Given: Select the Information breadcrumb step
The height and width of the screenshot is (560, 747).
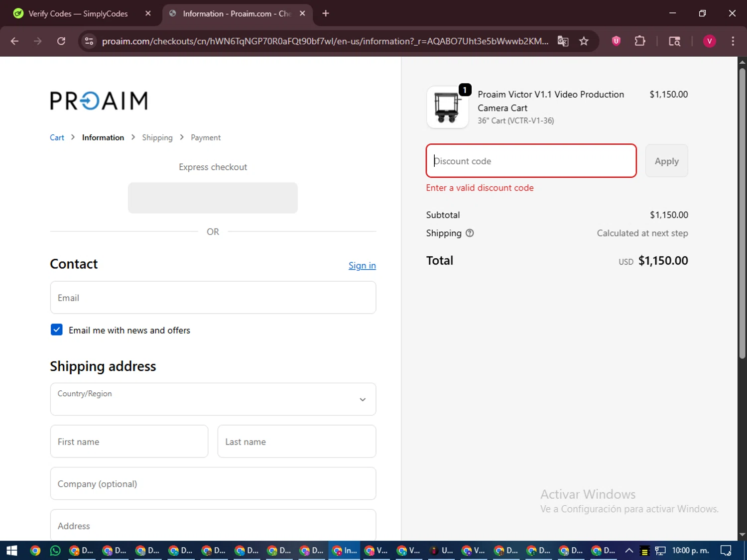Looking at the screenshot, I should (103, 137).
